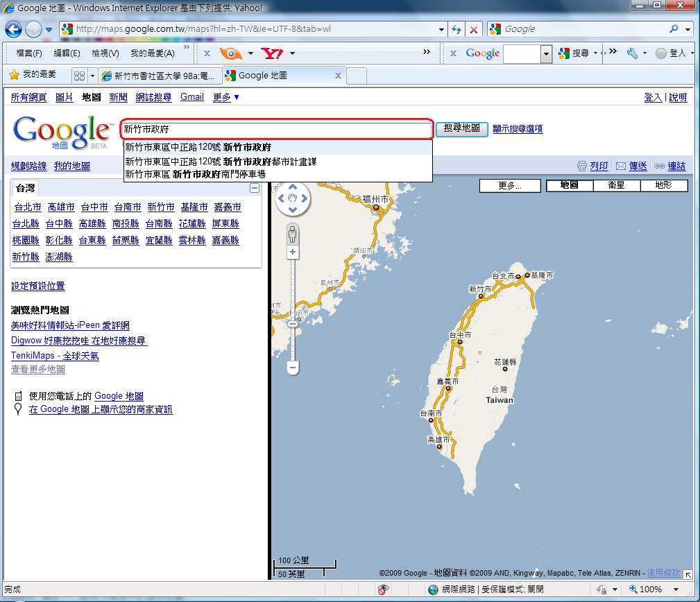Viewport: 700px width, 602px height.
Task: Switch to the 新竹市香社區大學 tab
Action: (x=160, y=76)
